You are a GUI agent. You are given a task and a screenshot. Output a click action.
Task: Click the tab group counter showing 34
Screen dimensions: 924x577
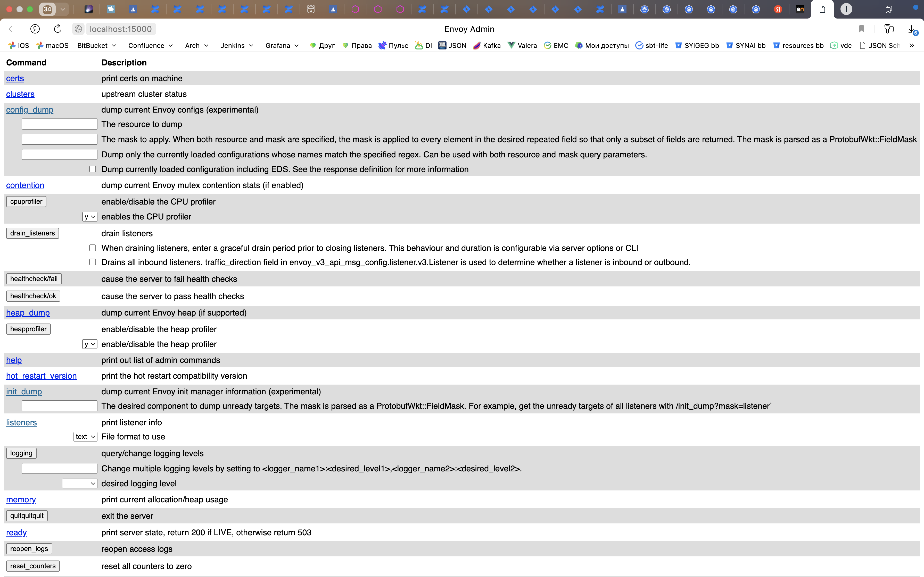[47, 9]
